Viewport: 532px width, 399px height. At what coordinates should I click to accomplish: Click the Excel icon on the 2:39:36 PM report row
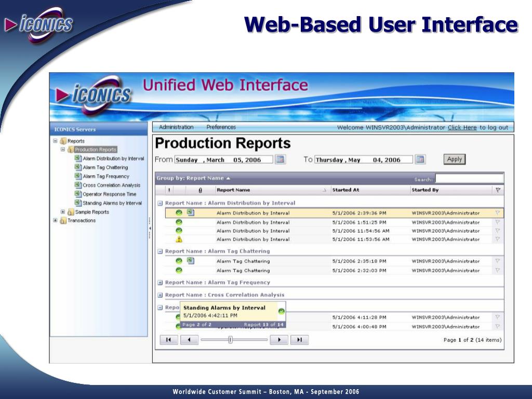pyautogui.click(x=191, y=212)
